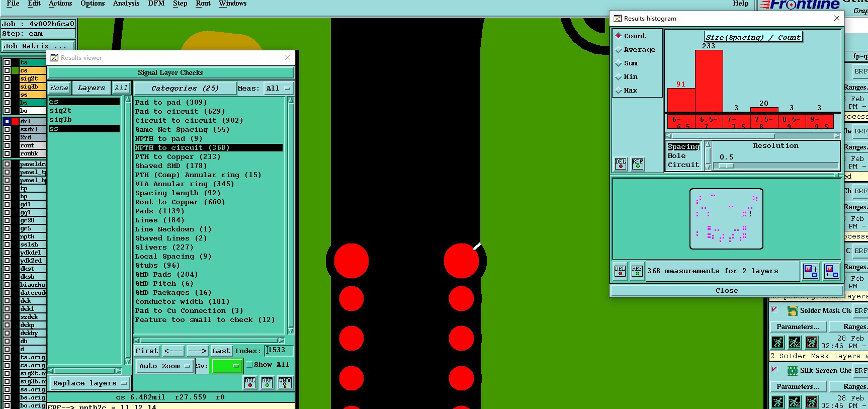This screenshot has width=868, height=409.
Task: Toggle Silk Screen Checks checkbox
Action: tap(774, 369)
